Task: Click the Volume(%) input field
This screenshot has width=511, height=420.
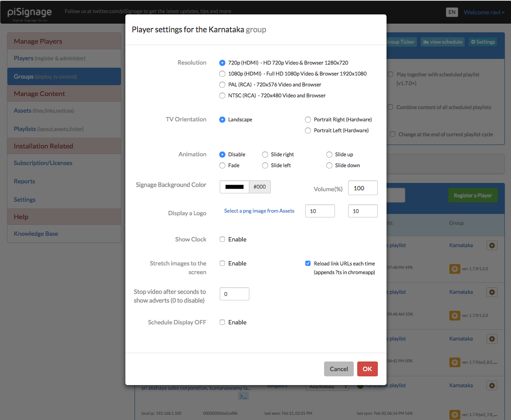Action: coord(363,188)
